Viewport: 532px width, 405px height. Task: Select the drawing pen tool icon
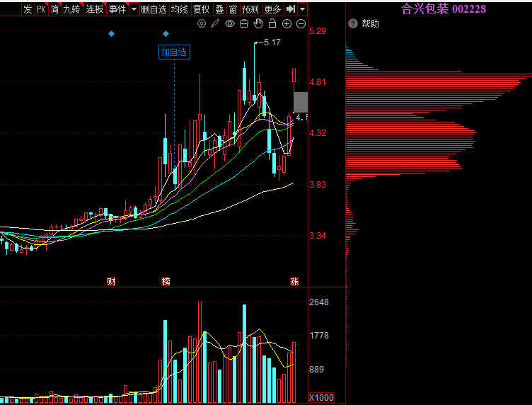pyautogui.click(x=215, y=23)
